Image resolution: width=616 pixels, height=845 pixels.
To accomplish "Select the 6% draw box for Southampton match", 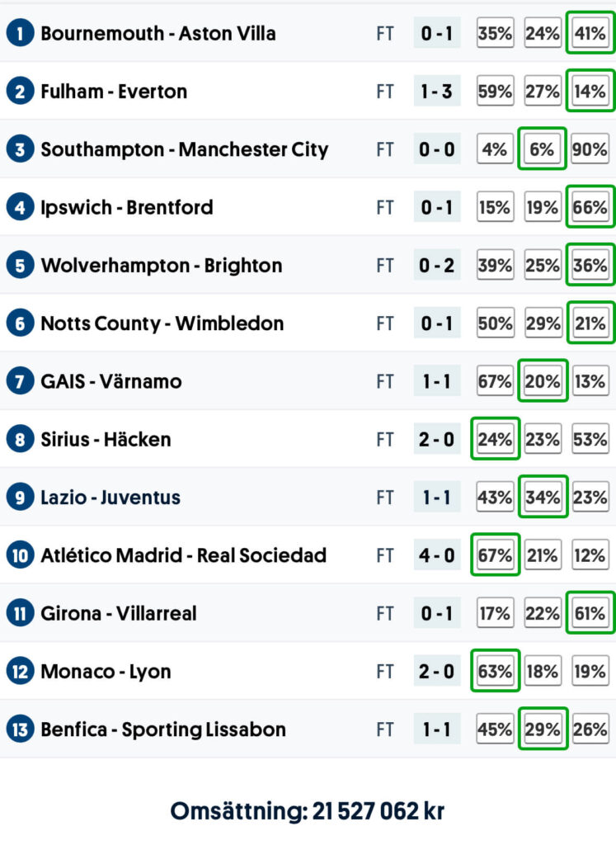I will tap(543, 149).
